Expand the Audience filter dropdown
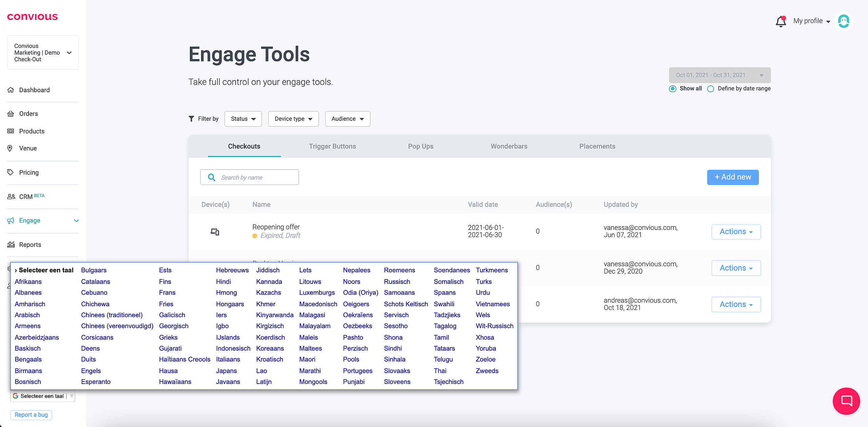Screen dimensions: 868x427 (x=347, y=119)
